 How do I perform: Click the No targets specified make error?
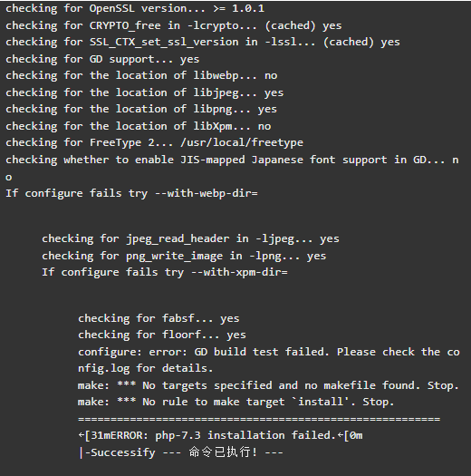(x=268, y=385)
